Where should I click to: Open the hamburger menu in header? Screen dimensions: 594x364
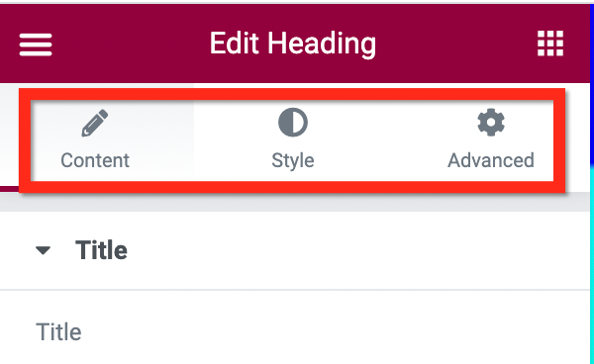point(36,45)
